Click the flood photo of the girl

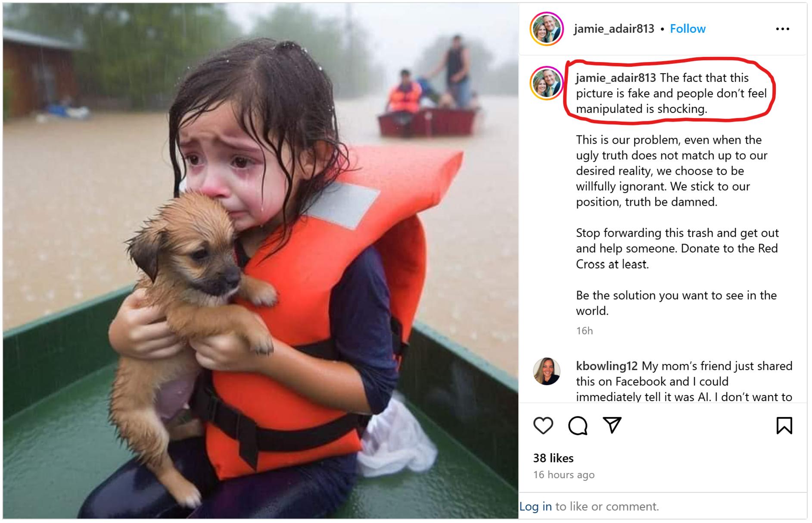(261, 261)
